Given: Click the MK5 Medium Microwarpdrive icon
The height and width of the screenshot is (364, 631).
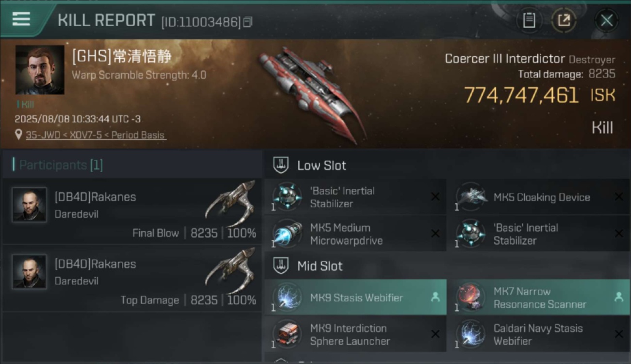Looking at the screenshot, I should click(287, 233).
